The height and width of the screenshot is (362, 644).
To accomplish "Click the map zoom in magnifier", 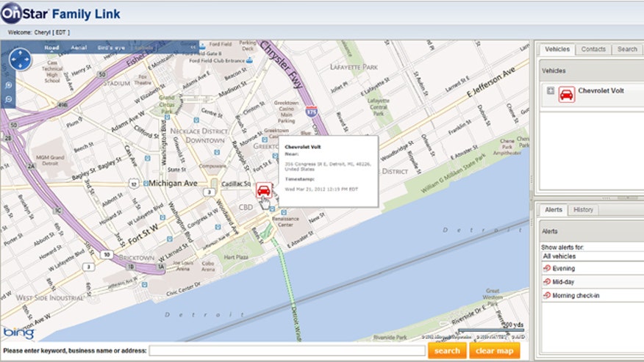I will [x=9, y=85].
